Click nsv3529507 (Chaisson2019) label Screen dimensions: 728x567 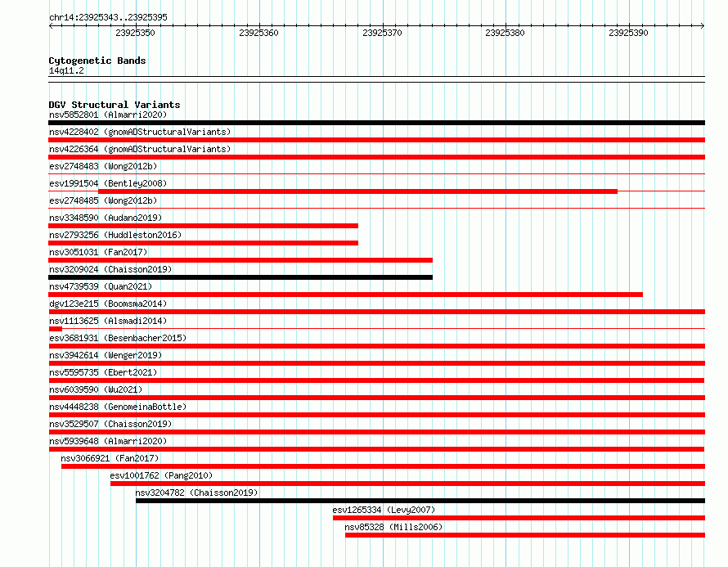110,424
